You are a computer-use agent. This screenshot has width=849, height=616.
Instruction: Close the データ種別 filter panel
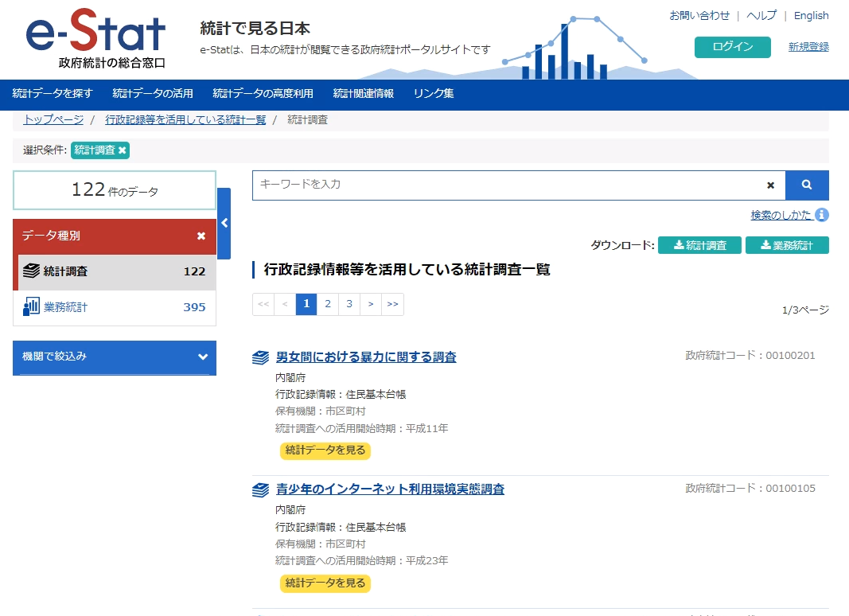coord(201,236)
